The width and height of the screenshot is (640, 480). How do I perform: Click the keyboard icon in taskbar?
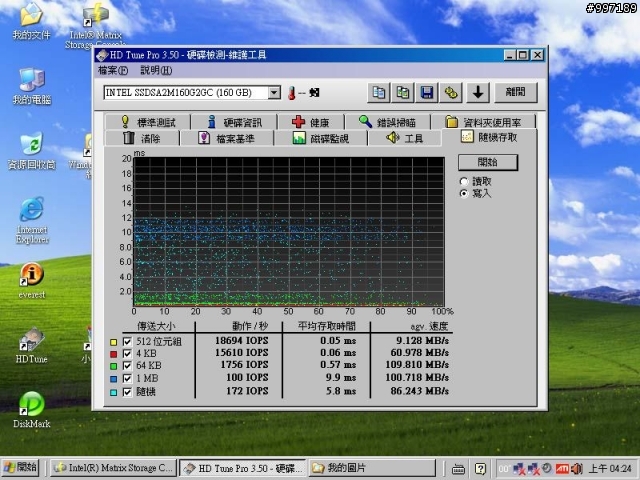coord(458,469)
